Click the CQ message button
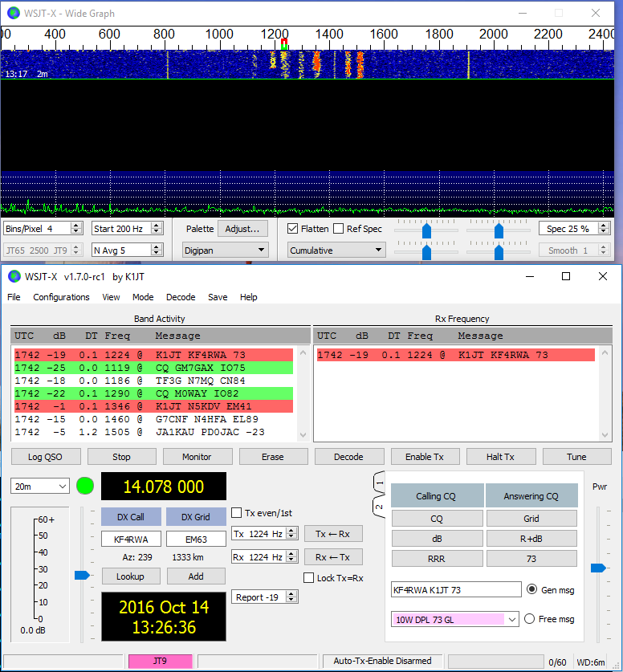The image size is (623, 672). click(x=437, y=519)
